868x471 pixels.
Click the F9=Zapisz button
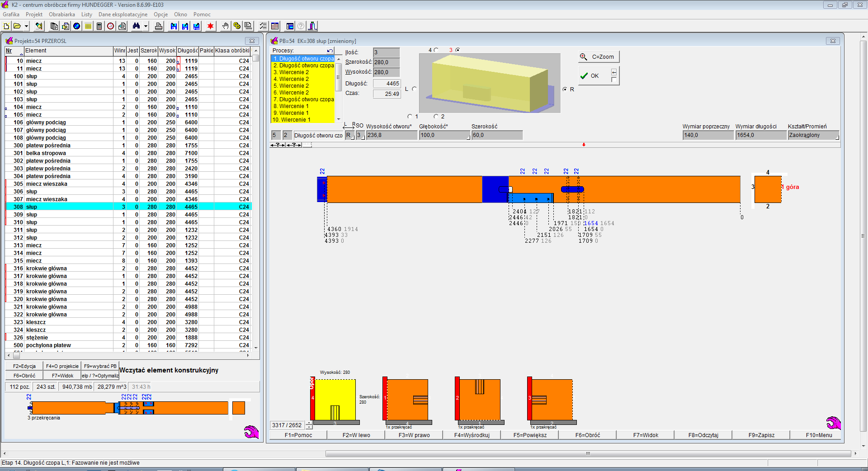pyautogui.click(x=761, y=435)
